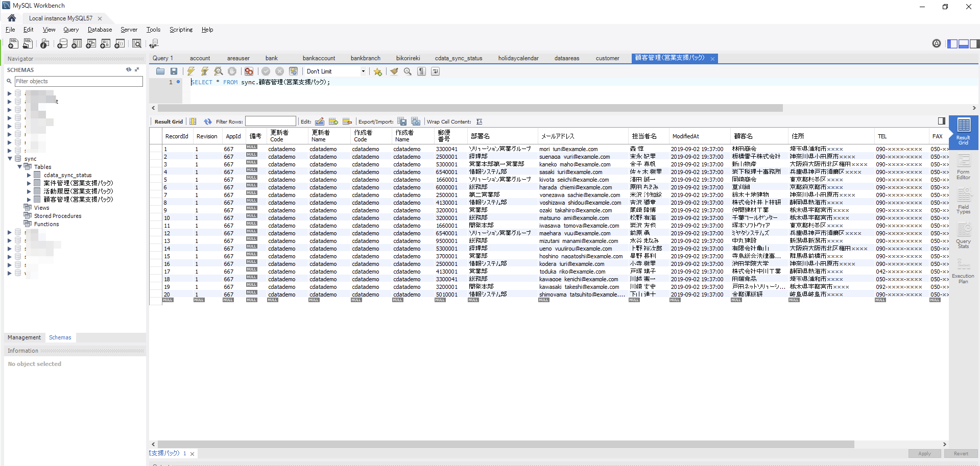Screen dimensions: 980x466
Task: Expand the cdata_sync_status table
Action: 29,175
